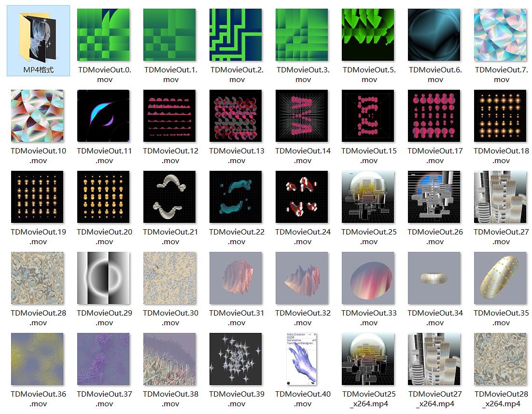This screenshot has width=532, height=414.
Task: Click the file name TDMovieOut.0.mov
Action: [x=104, y=75]
